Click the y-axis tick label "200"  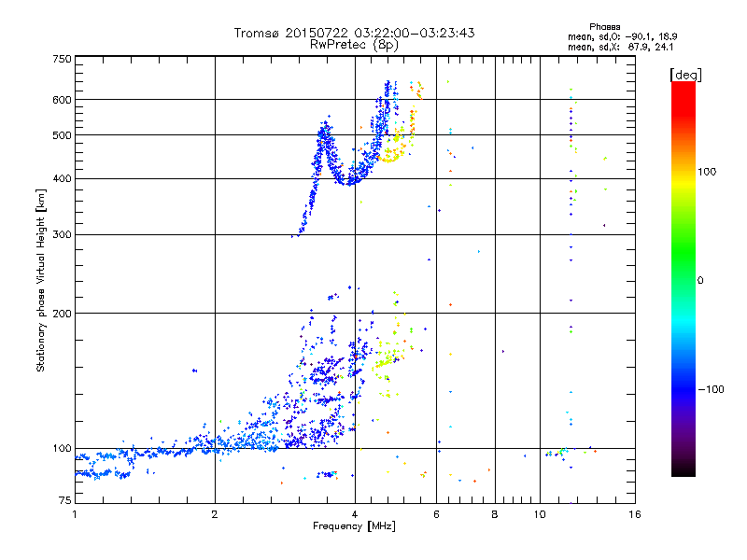point(62,314)
